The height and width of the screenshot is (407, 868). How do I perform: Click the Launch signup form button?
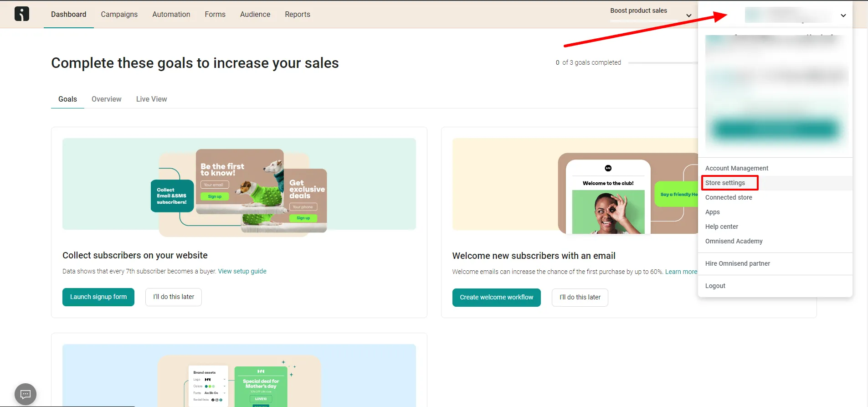(x=98, y=297)
